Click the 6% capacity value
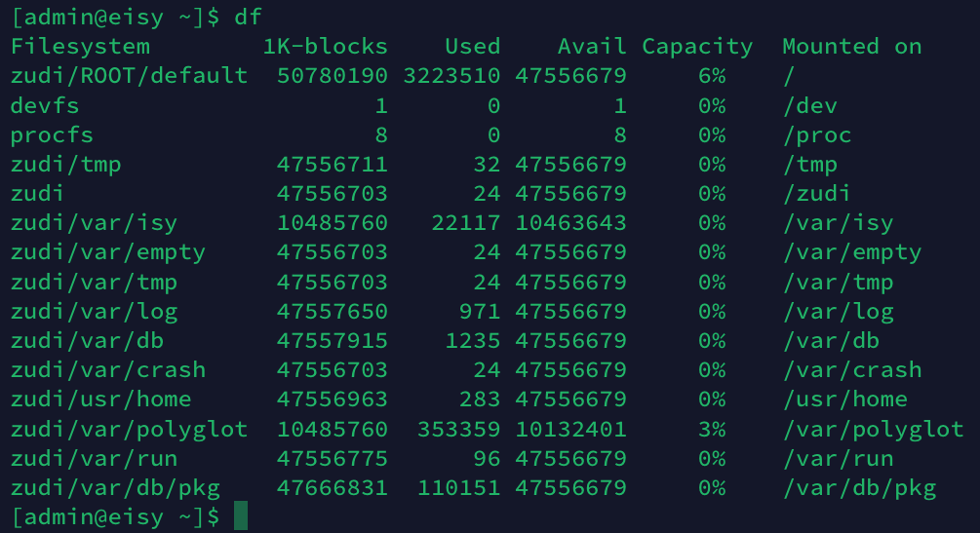 711,76
